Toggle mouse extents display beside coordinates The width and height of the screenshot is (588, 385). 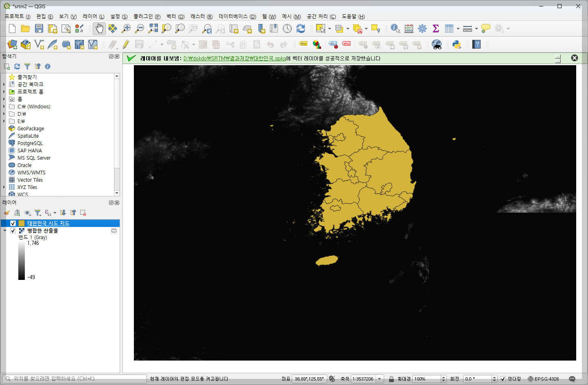332,379
